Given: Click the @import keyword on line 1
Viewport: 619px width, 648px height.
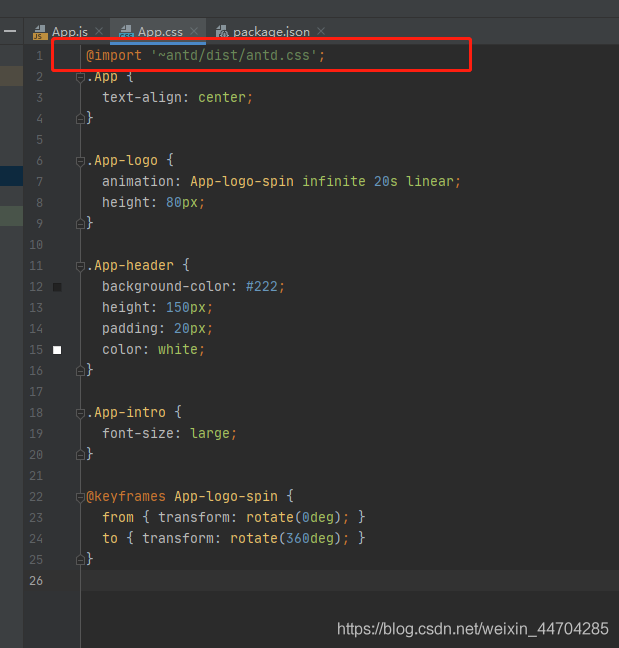Looking at the screenshot, I should [x=114, y=56].
